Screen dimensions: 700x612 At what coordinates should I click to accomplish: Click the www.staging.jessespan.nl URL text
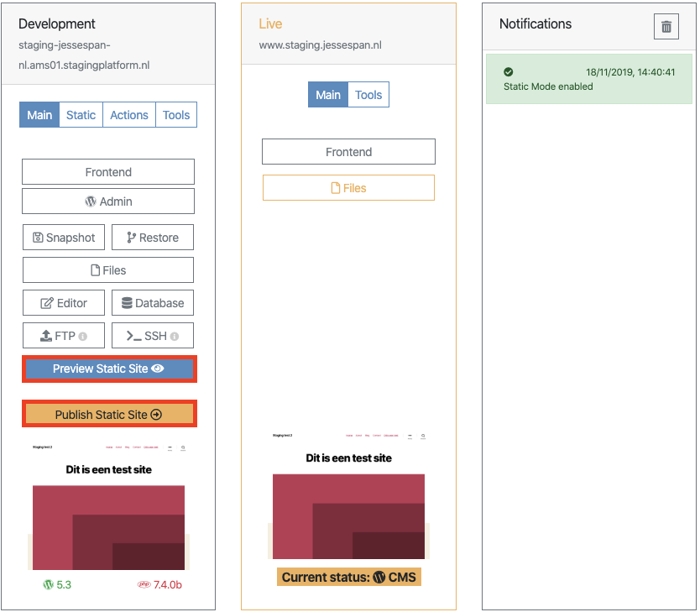coord(320,45)
